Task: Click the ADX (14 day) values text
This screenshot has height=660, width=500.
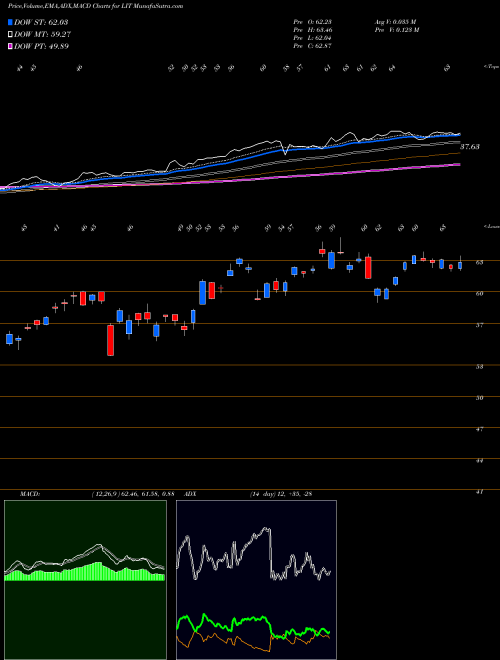Action: (x=280, y=494)
